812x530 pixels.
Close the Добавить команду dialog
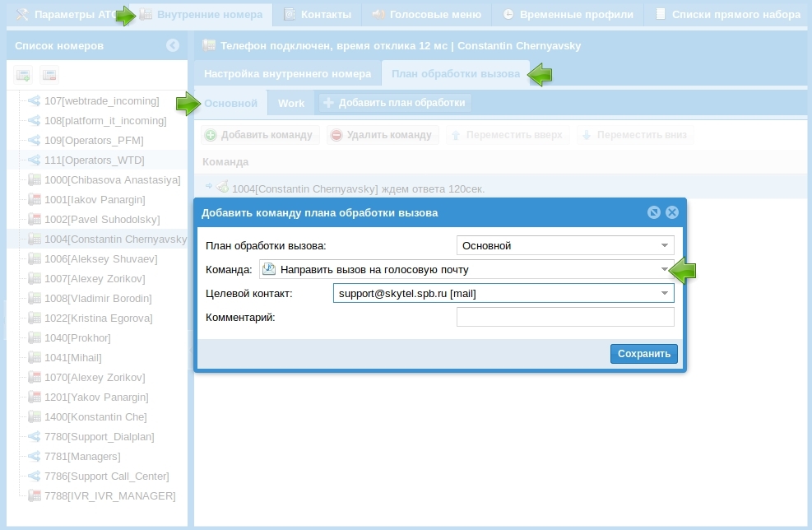click(x=672, y=212)
